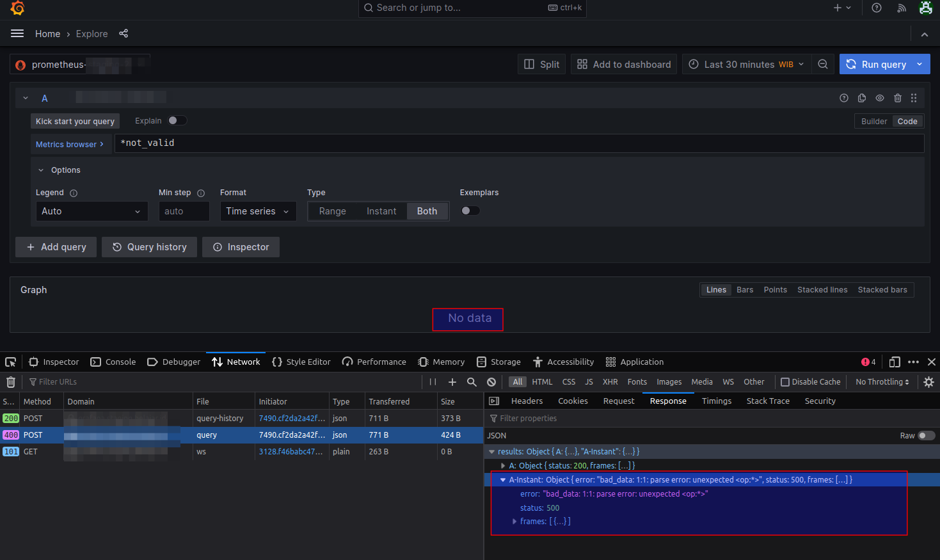Check the Disable Cache checkbox
Image resolution: width=940 pixels, height=560 pixels.
point(785,382)
